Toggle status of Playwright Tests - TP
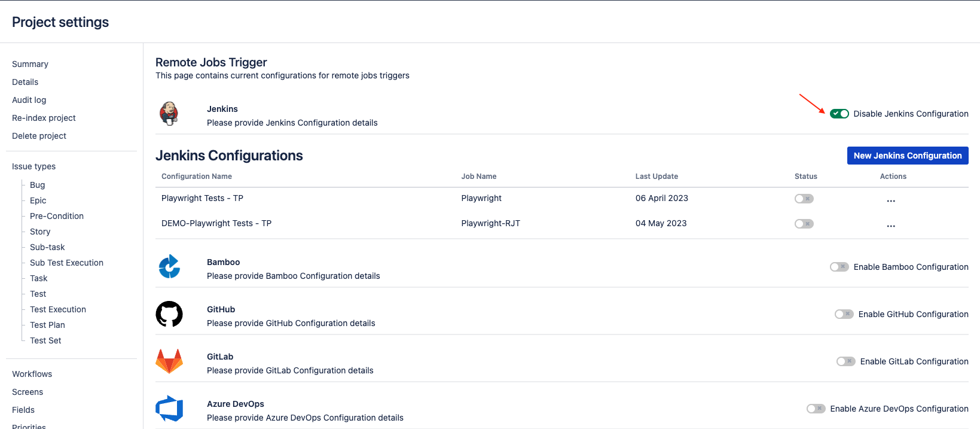The width and height of the screenshot is (980, 429). click(x=804, y=199)
